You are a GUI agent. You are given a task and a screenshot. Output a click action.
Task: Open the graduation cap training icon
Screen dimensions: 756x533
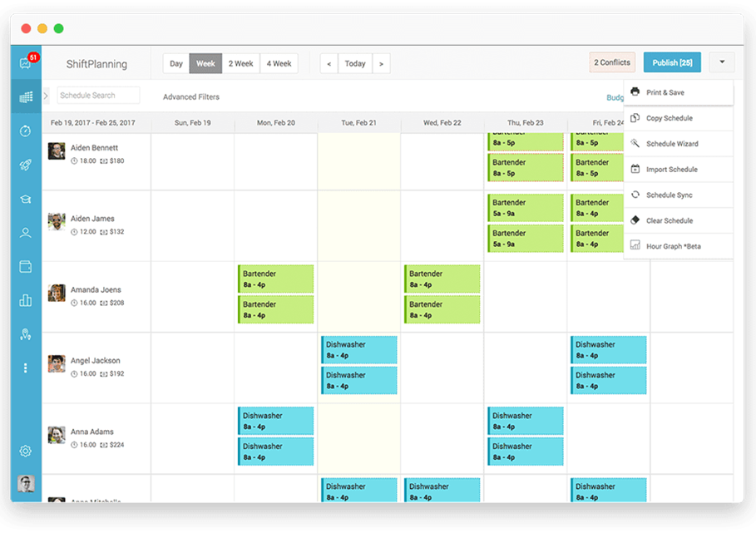point(26,199)
